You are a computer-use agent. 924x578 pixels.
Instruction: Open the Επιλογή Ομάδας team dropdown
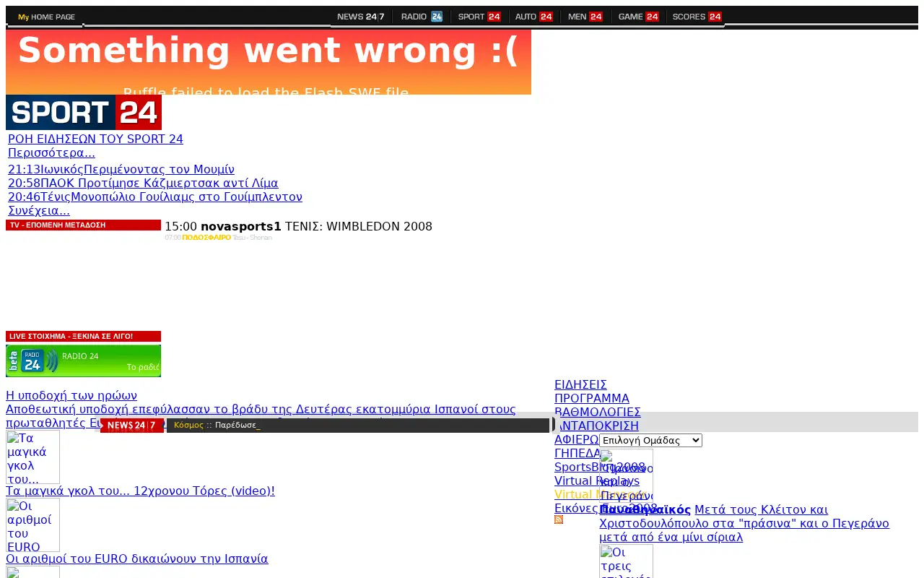tap(650, 440)
